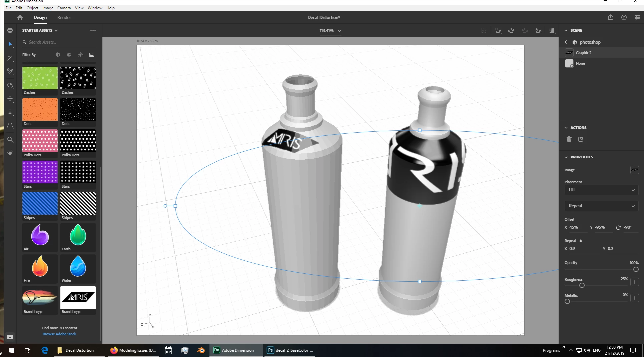Go to the Home screen icon
This screenshot has height=357, width=644.
(x=20, y=17)
